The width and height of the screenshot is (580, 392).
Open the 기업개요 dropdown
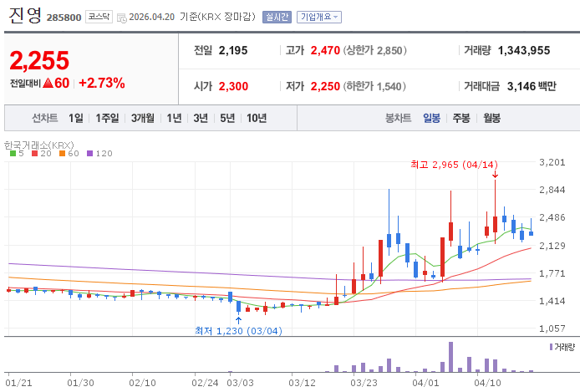319,17
